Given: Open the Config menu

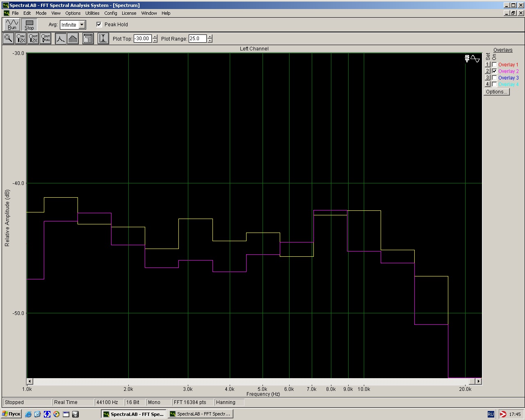Looking at the screenshot, I should tap(110, 13).
